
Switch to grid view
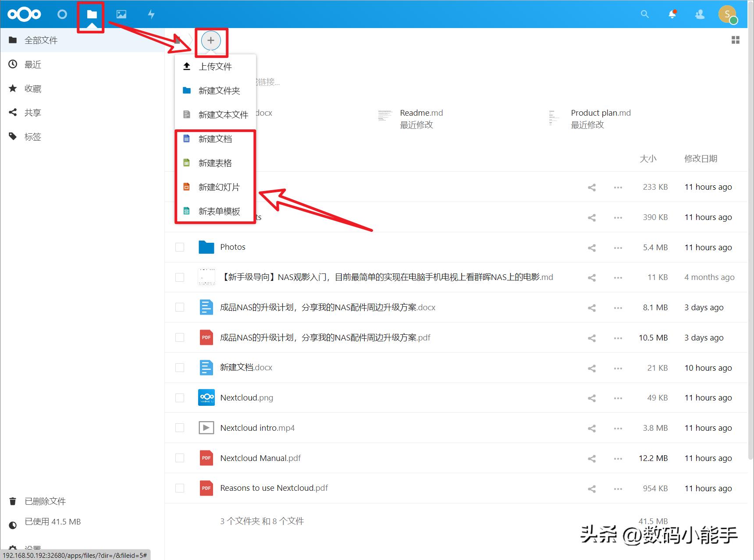pyautogui.click(x=736, y=40)
